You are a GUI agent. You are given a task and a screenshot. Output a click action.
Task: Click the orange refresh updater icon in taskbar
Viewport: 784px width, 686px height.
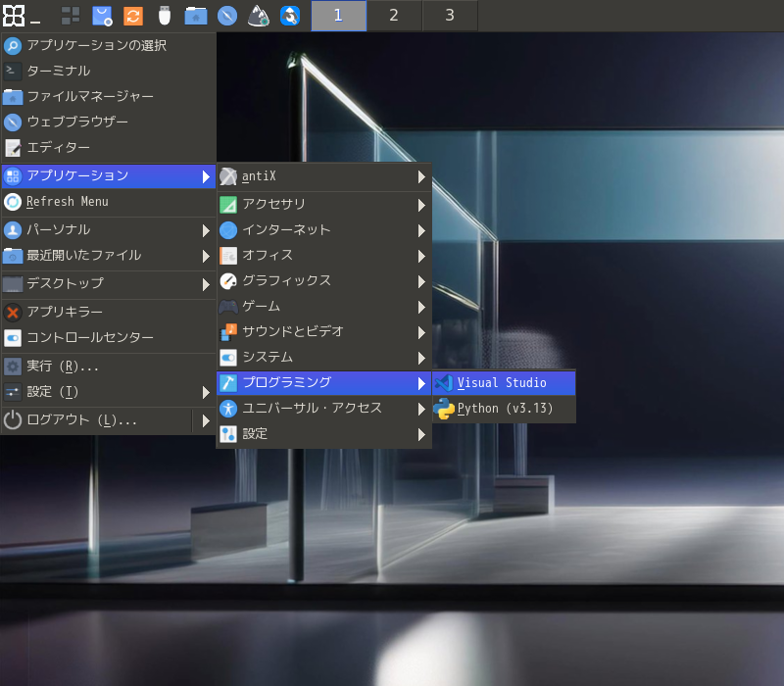tap(133, 16)
